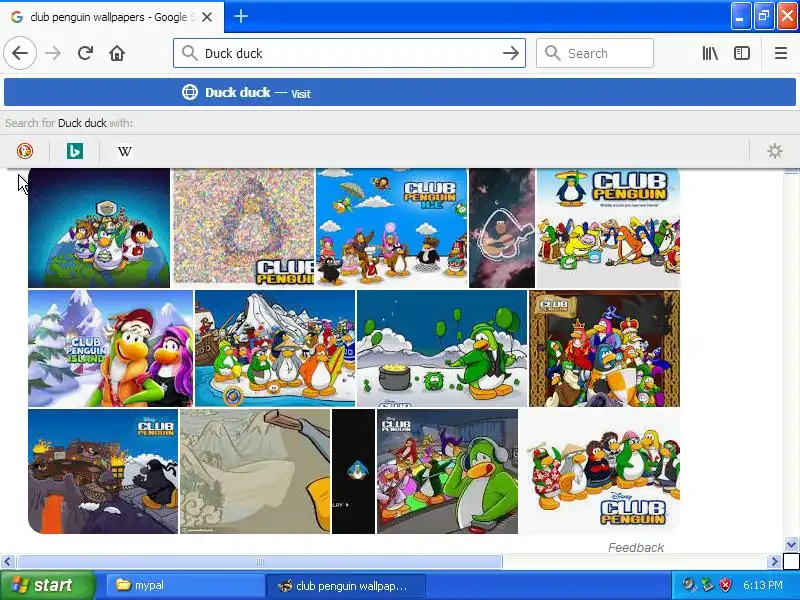Open the sepia mountain sketch thumbnail
Screen dimensions: 800x600
click(255, 471)
